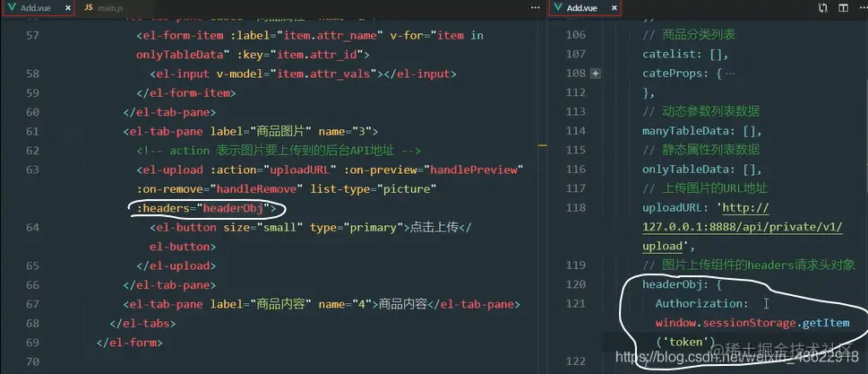Click line number 112 in right editor
Viewport: 868px width, 374px height.
click(576, 92)
